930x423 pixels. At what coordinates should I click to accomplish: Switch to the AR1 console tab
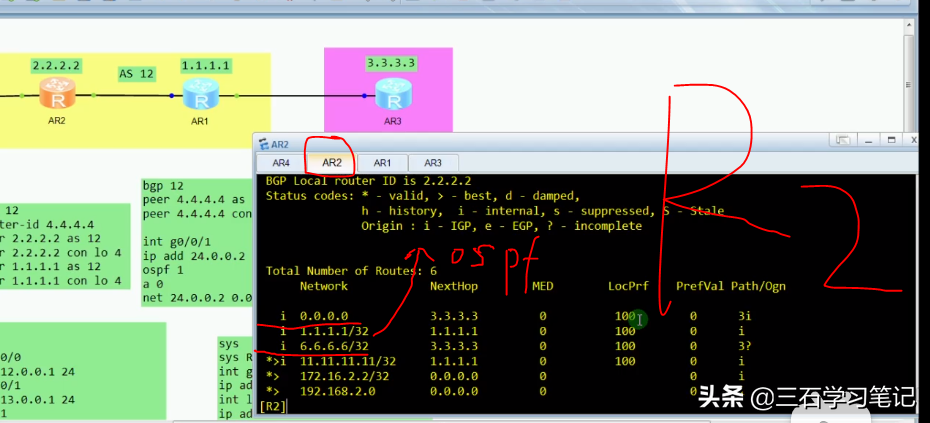pos(383,163)
